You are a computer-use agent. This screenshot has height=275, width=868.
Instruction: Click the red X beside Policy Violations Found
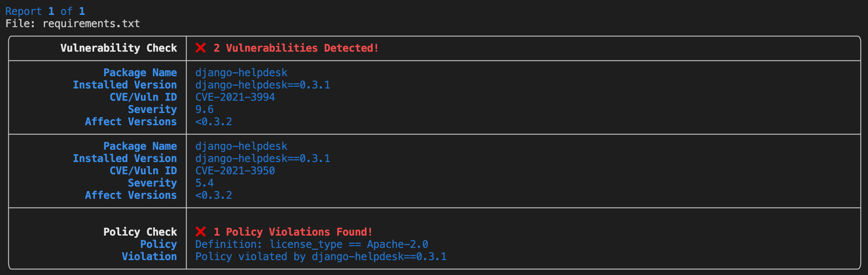201,232
